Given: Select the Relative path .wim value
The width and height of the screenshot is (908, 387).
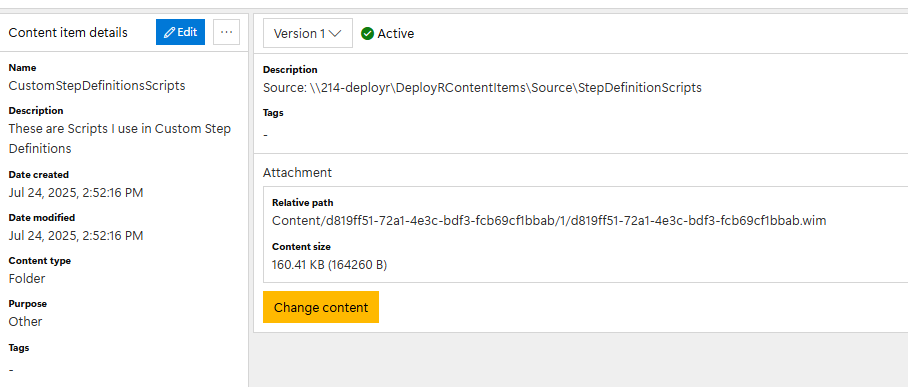Looking at the screenshot, I should (x=549, y=221).
